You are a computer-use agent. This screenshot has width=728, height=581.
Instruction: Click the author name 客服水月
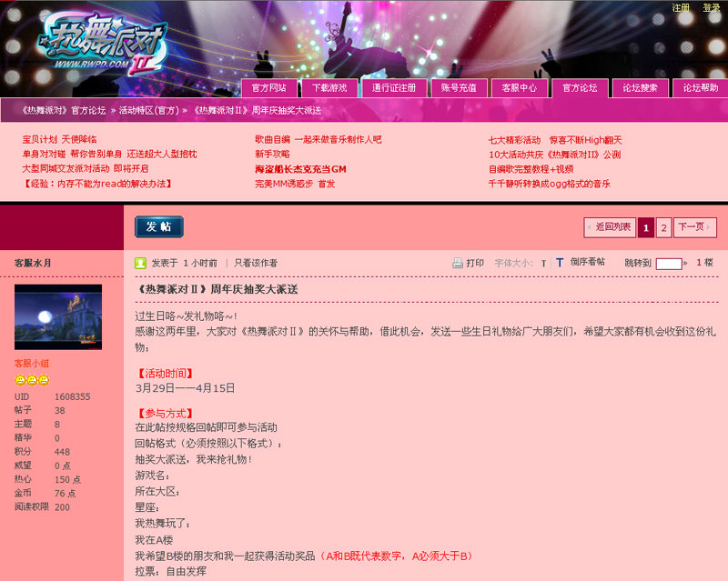[33, 263]
